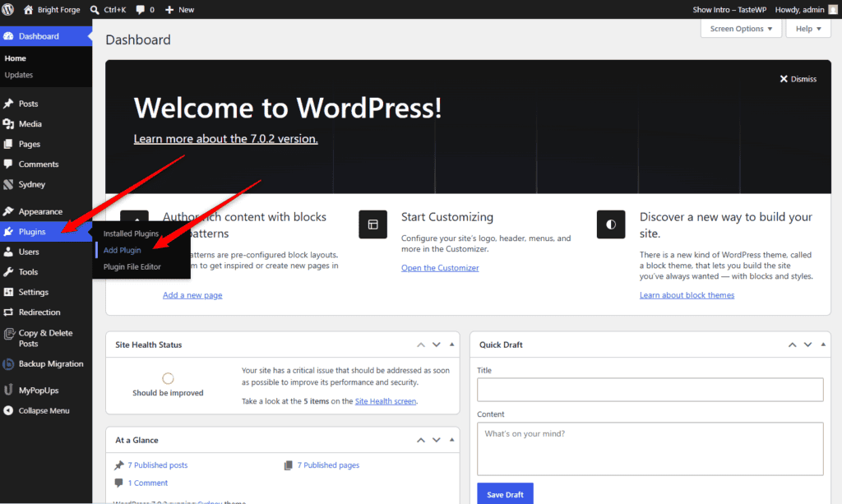842x504 pixels.
Task: Open the 7 Published pages link
Action: 328,465
